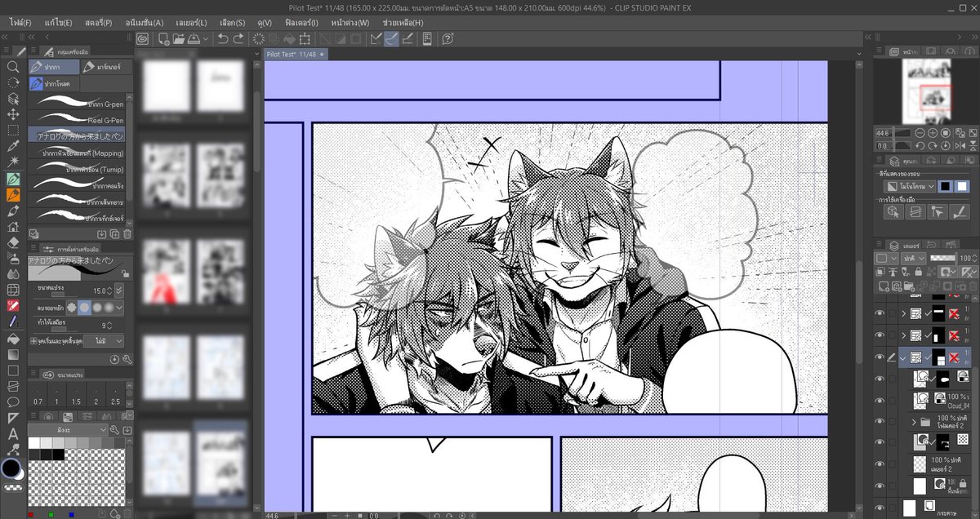
Task: Hide the topmost visible layer folder
Action: coord(880,314)
